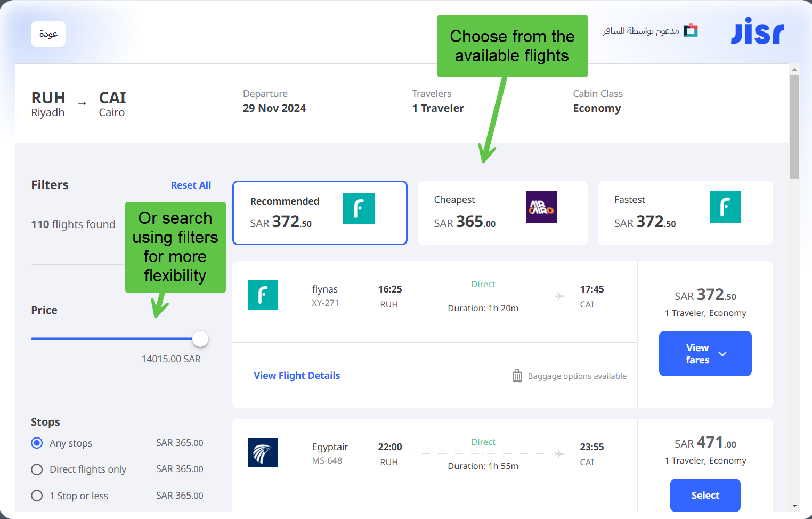Click the price slider handle
The image size is (812, 519).
[200, 339]
